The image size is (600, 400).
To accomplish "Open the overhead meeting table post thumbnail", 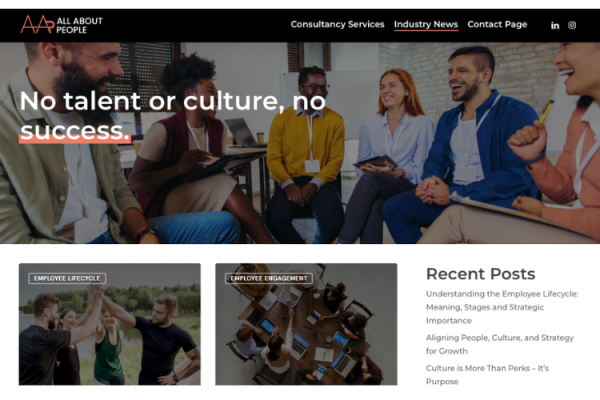I will tap(306, 324).
